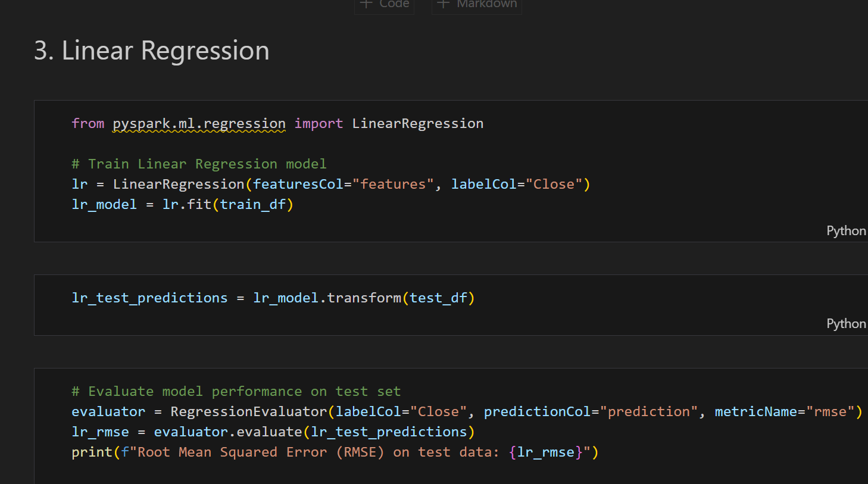Screen dimensions: 868x484
Task: Click labelCol in the LinearRegression constructor call
Action: 483,185
